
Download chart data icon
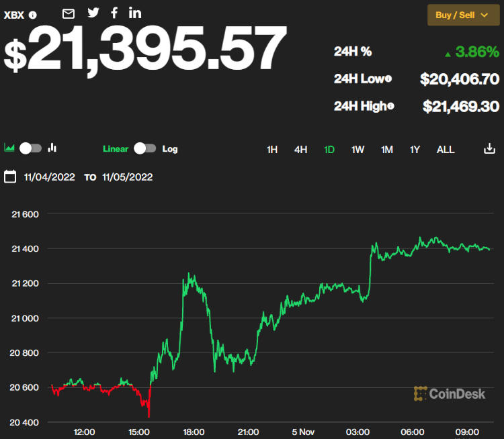pyautogui.click(x=489, y=148)
